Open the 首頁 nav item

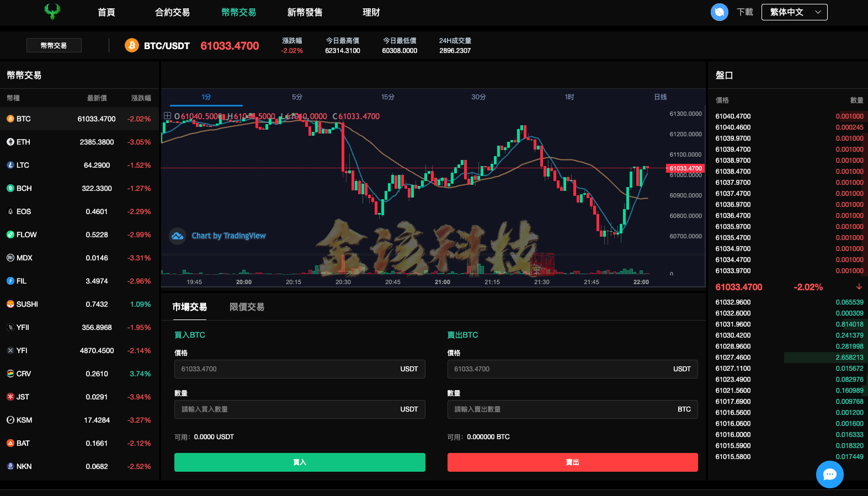click(x=106, y=12)
